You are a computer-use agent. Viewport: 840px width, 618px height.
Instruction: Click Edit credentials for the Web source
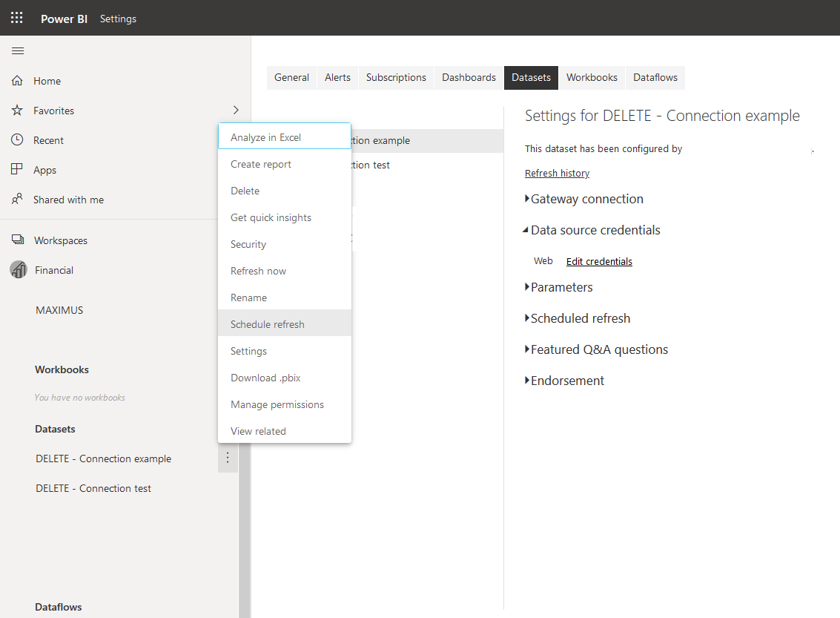pyautogui.click(x=598, y=260)
